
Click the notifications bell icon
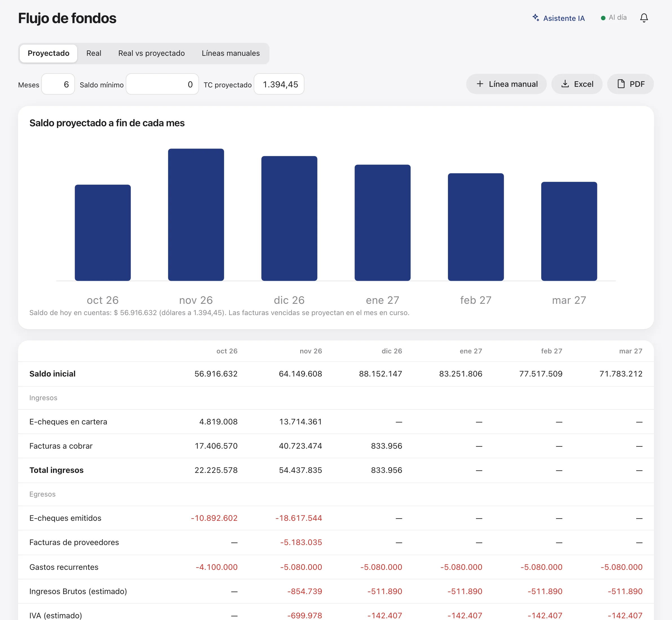[644, 18]
